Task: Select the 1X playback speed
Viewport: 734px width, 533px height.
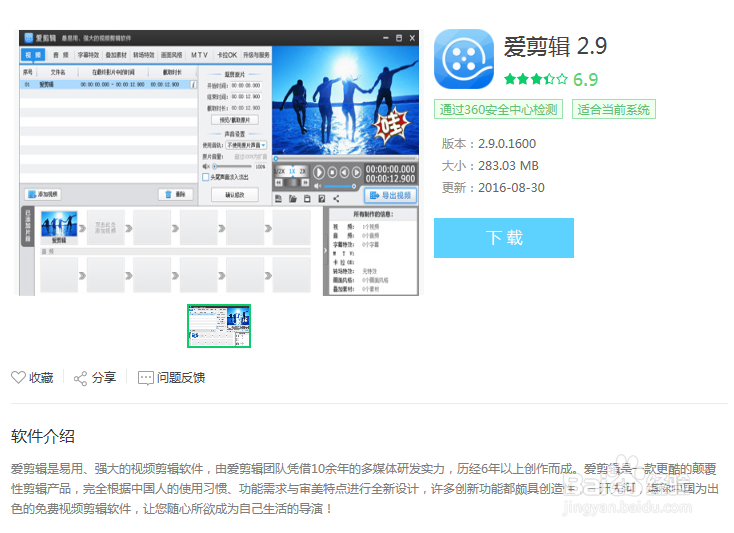Action: [292, 172]
